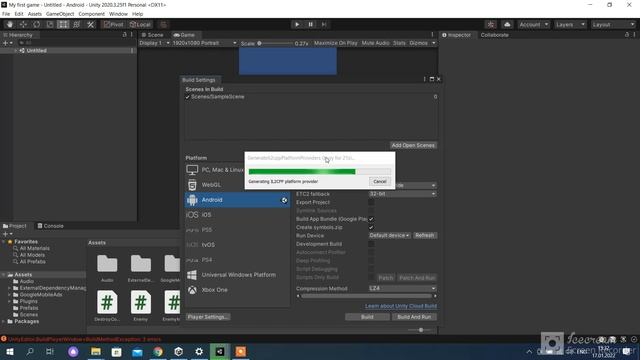Select iOS platform

point(237,215)
